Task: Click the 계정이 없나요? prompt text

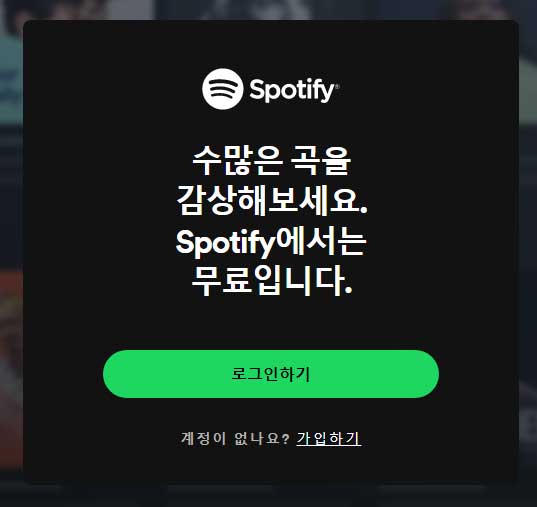Action: click(x=235, y=438)
